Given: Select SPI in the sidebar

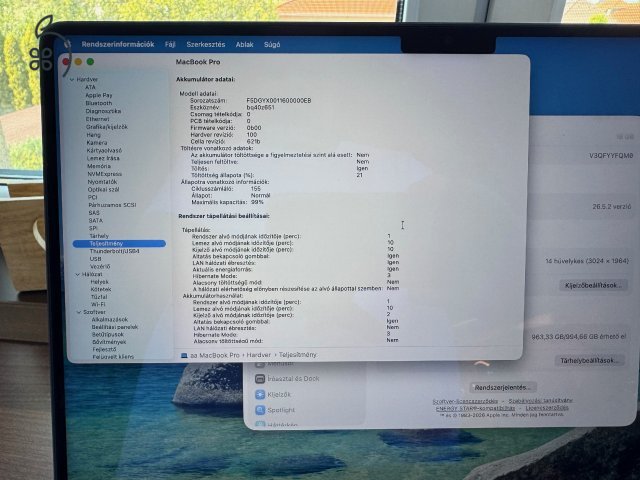Looking at the screenshot, I should point(93,228).
